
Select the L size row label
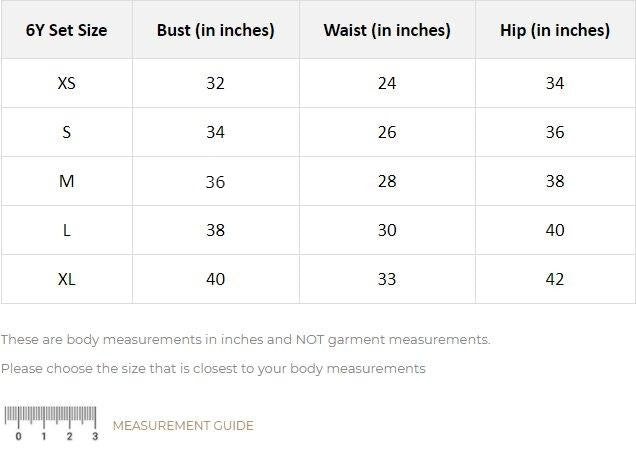66,230
